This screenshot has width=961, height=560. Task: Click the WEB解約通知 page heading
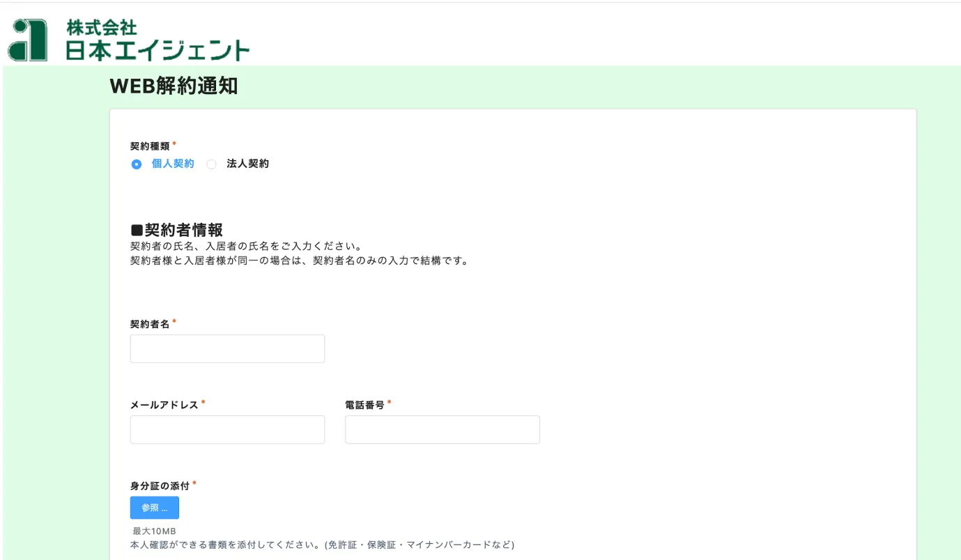coord(174,86)
